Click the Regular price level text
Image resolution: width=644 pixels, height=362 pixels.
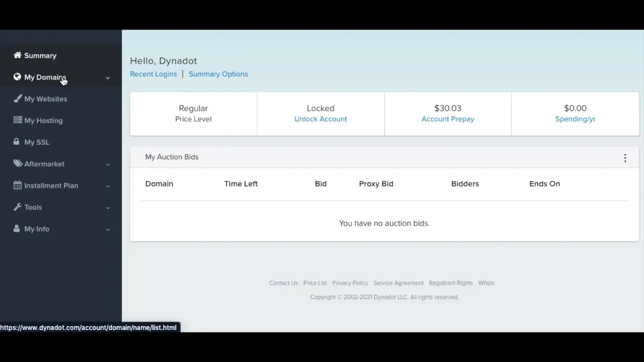[x=193, y=109]
